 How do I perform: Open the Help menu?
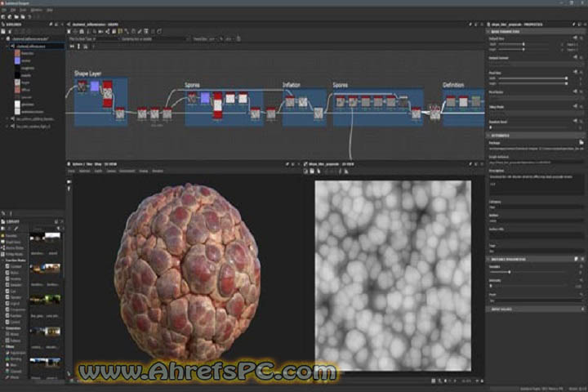(50, 10)
